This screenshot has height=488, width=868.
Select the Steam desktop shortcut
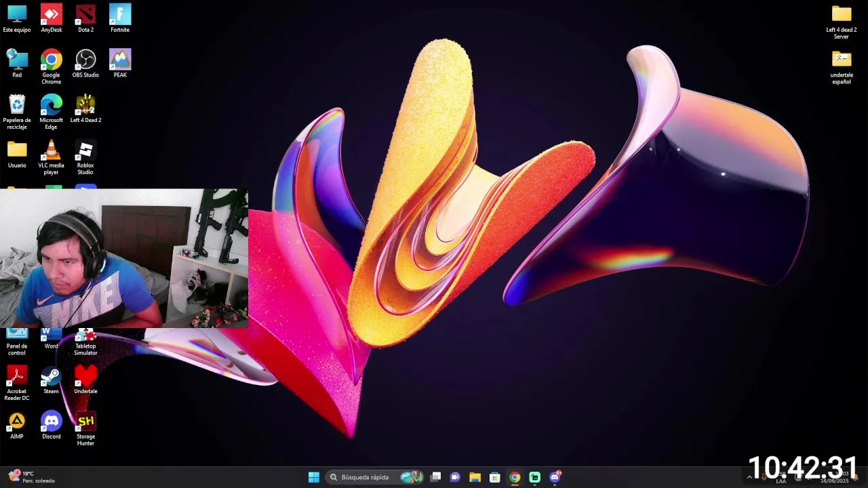click(52, 380)
